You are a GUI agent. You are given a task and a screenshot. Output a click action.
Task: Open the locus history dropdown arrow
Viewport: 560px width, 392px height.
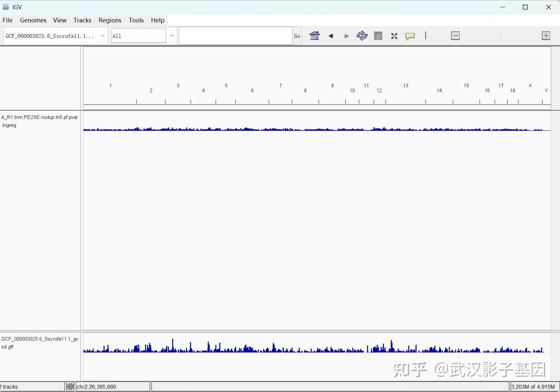172,36
